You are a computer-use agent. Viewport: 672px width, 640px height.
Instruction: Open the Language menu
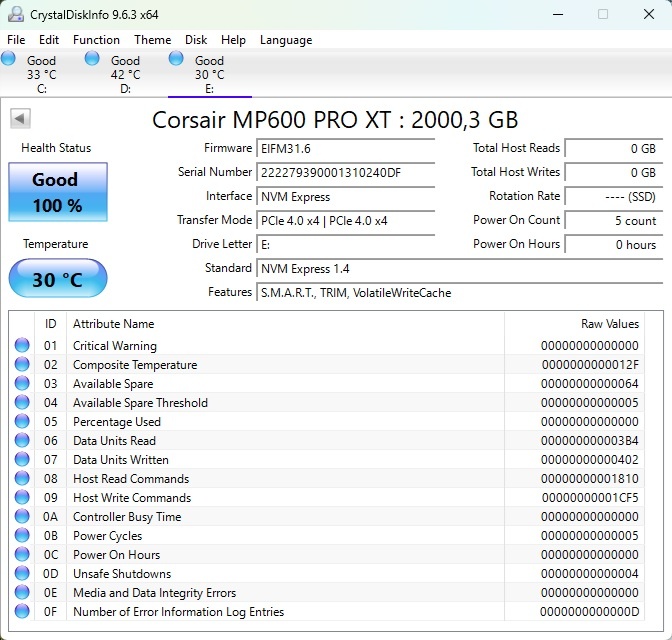point(286,40)
